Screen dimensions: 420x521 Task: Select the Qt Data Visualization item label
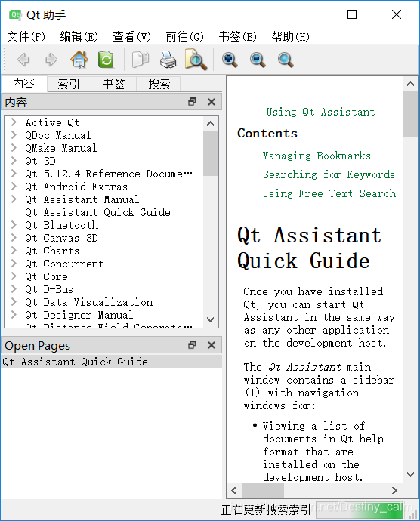(x=89, y=302)
